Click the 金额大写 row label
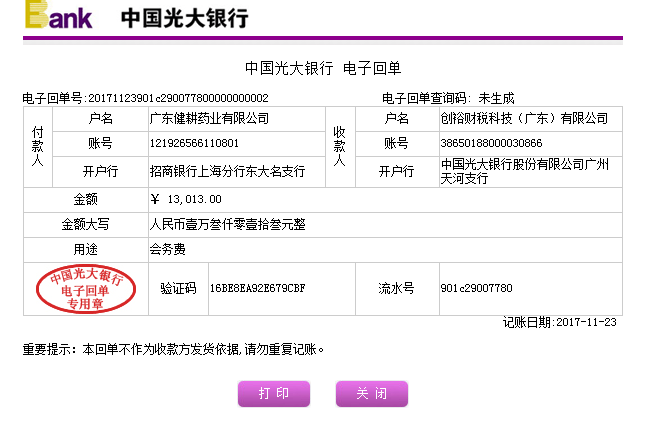 [85, 225]
